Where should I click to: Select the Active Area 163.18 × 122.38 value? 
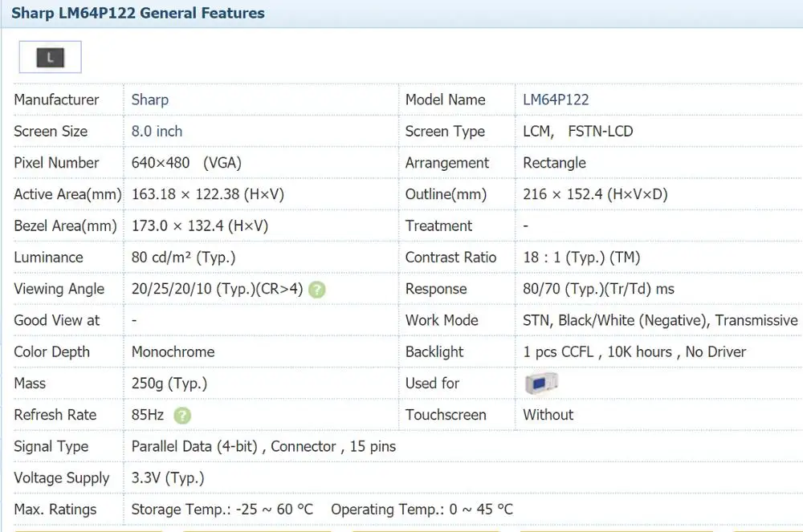tap(207, 194)
